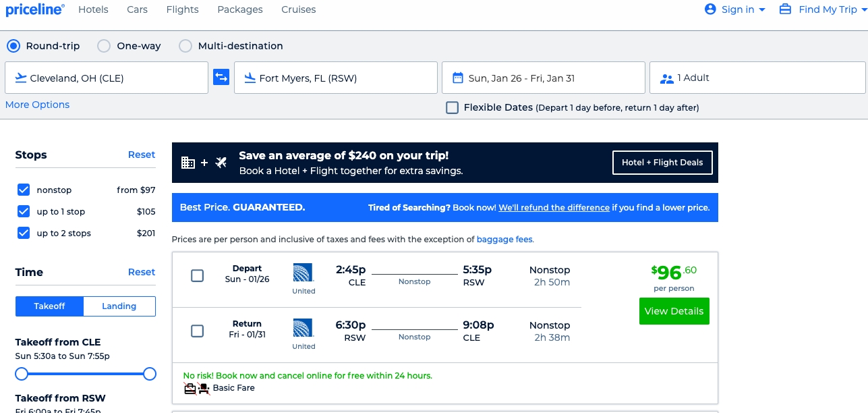Enable the Flexible Dates checkbox

coord(452,107)
